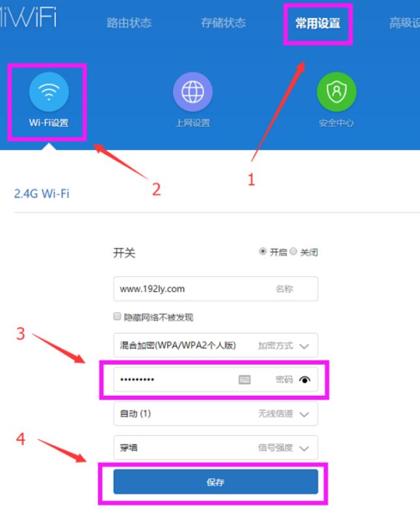This screenshot has width=420, height=520.
Task: Open the 常用设置 tab
Action: [x=318, y=23]
